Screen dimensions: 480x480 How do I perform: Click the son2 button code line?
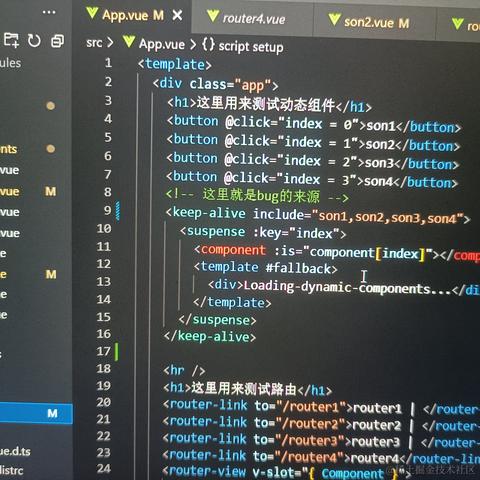point(313,142)
